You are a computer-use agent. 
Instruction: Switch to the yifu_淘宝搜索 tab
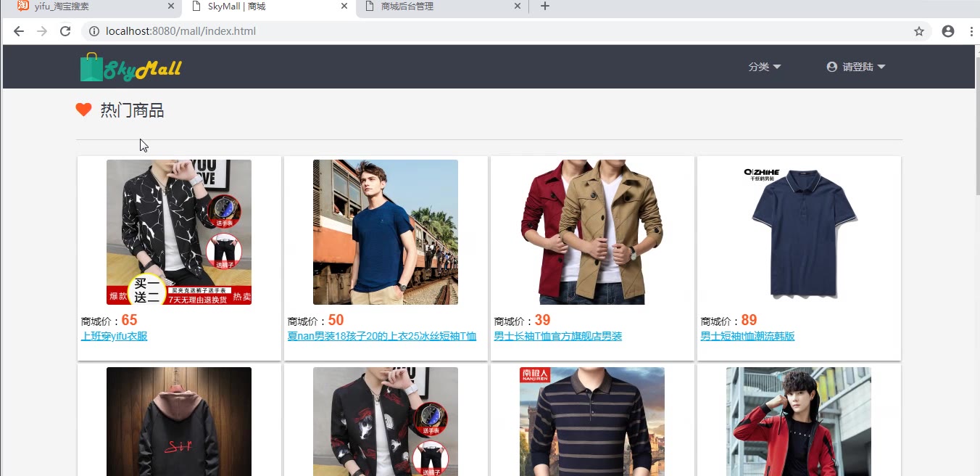pos(94,7)
